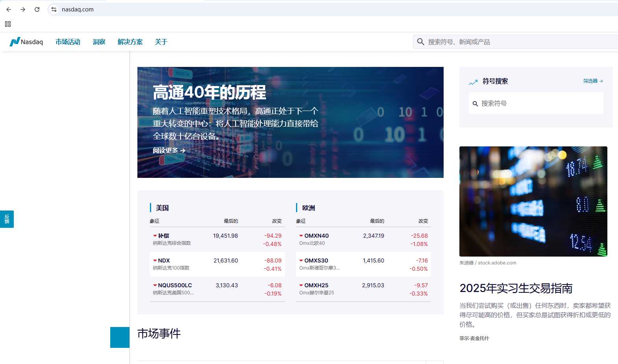Click the image credit 朱迪峰 / stock.adobe.com
Image resolution: width=618 pixels, height=364 pixels.
488,263
